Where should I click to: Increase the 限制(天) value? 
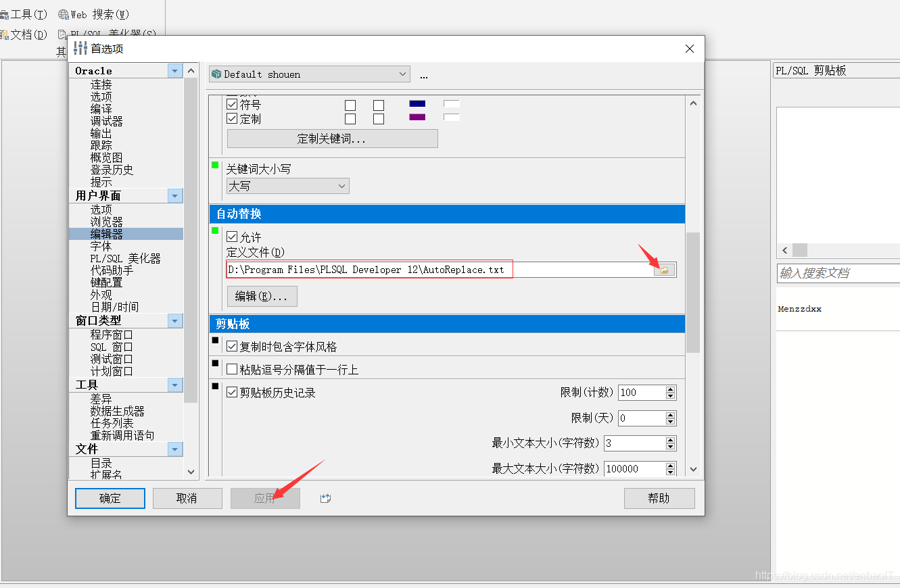(x=671, y=415)
